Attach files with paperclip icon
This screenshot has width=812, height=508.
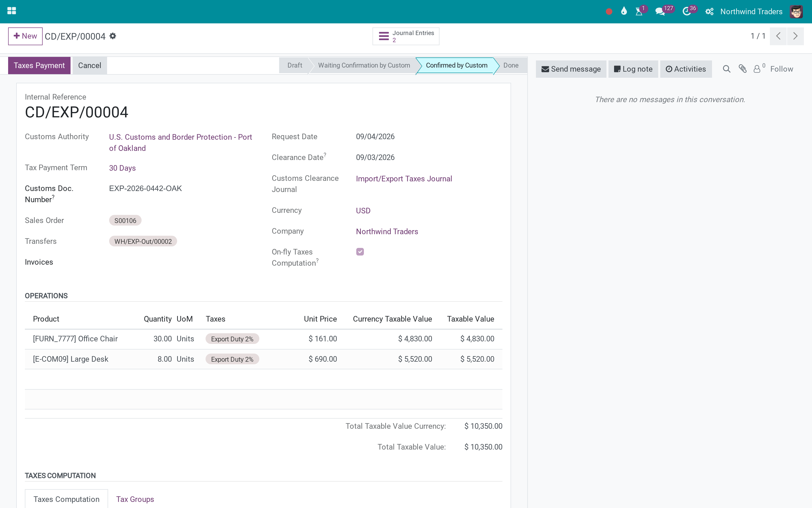(742, 69)
